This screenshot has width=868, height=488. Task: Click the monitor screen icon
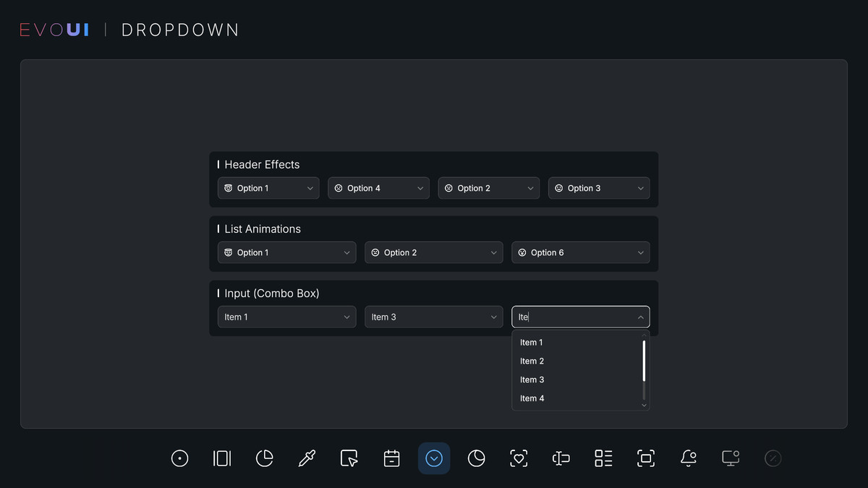click(730, 458)
